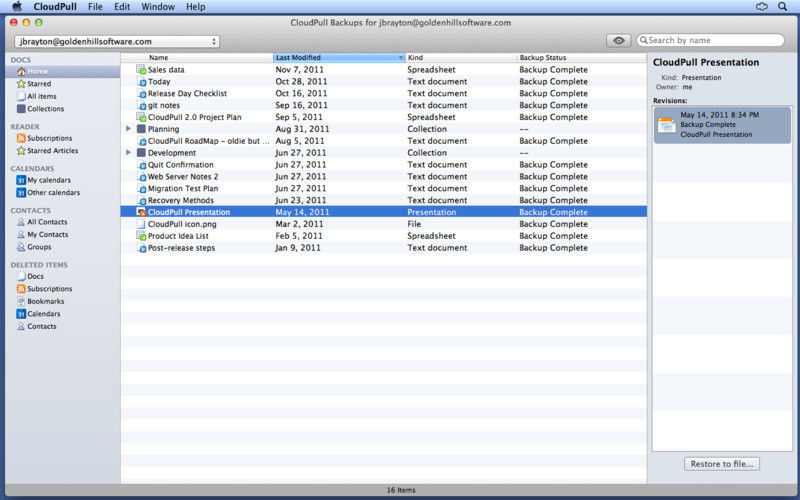Click the My Contacts person icon
Viewport: 800px width, 500px height.
[x=21, y=235]
